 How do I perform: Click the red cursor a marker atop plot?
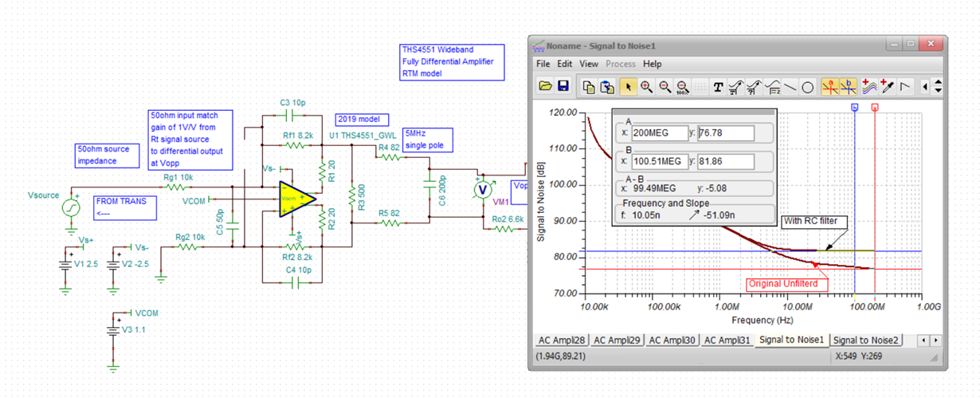875,107
